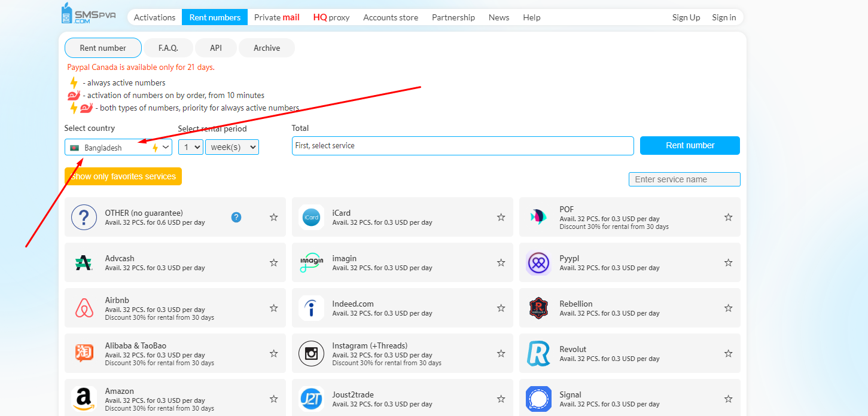
Task: Click the Revolut R logo
Action: coord(538,353)
